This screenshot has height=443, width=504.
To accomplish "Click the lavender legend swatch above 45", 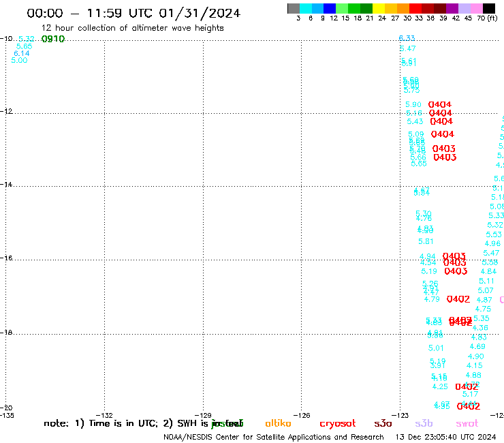I will pos(464,8).
